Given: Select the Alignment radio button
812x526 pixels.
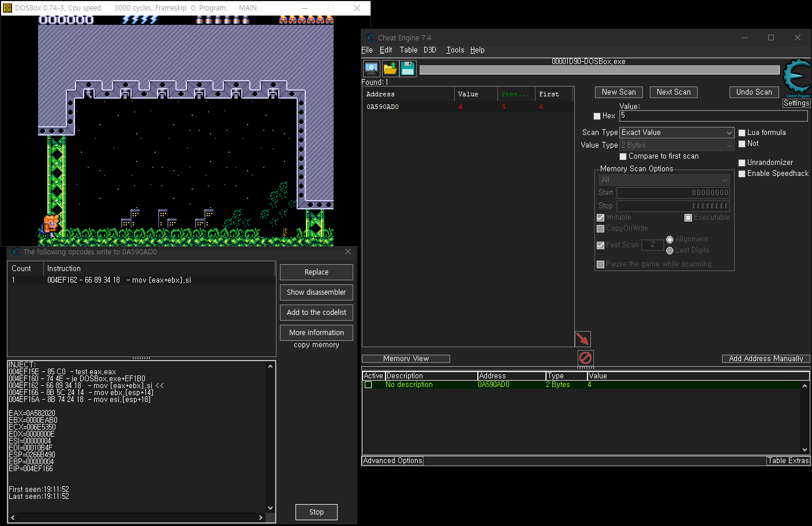Looking at the screenshot, I should [x=669, y=239].
